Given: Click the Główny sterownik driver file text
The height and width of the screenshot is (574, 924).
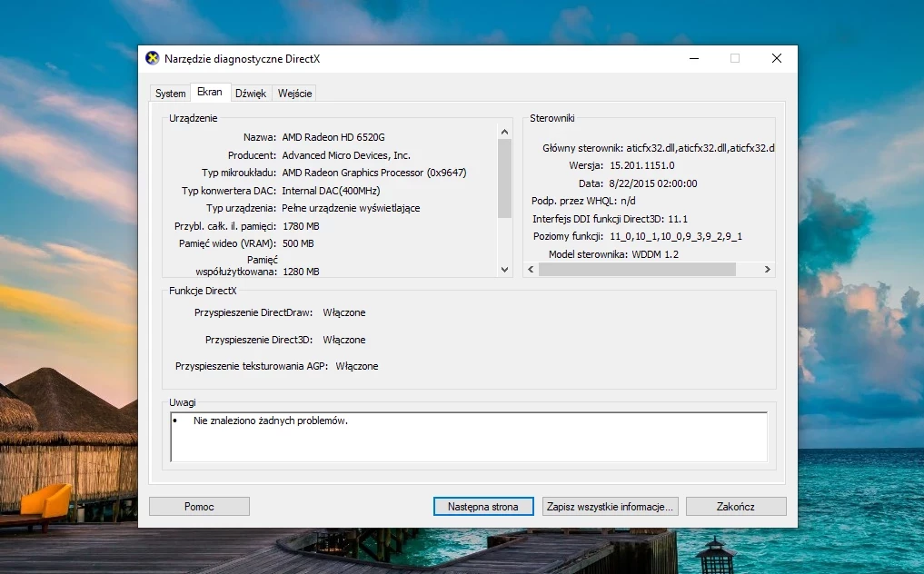Looking at the screenshot, I should [700, 148].
